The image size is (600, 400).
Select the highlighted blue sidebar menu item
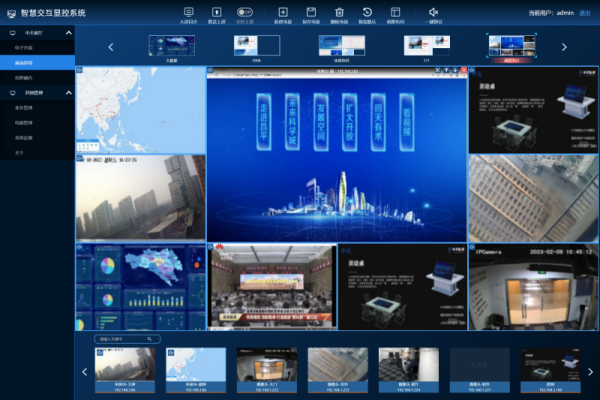tap(37, 62)
